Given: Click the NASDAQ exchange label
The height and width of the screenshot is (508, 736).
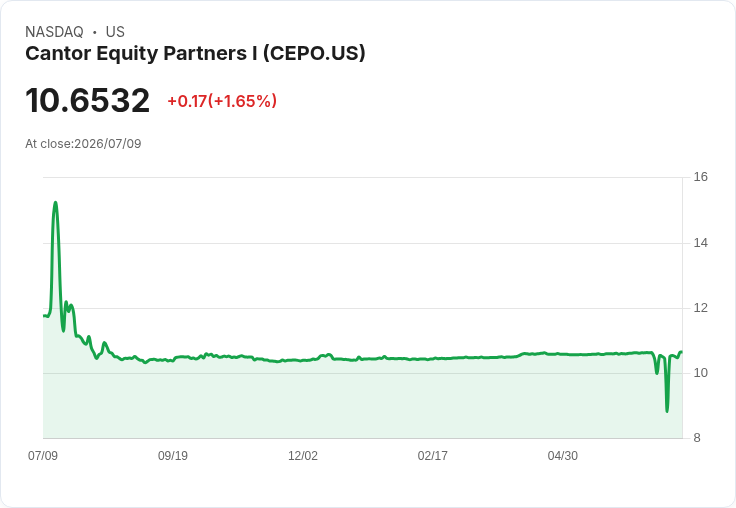Looking at the screenshot, I should pos(54,32).
